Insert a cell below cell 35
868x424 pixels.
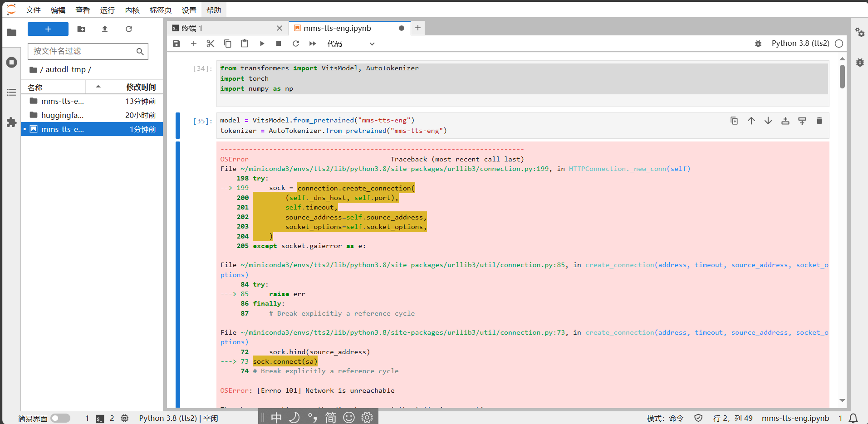point(802,121)
